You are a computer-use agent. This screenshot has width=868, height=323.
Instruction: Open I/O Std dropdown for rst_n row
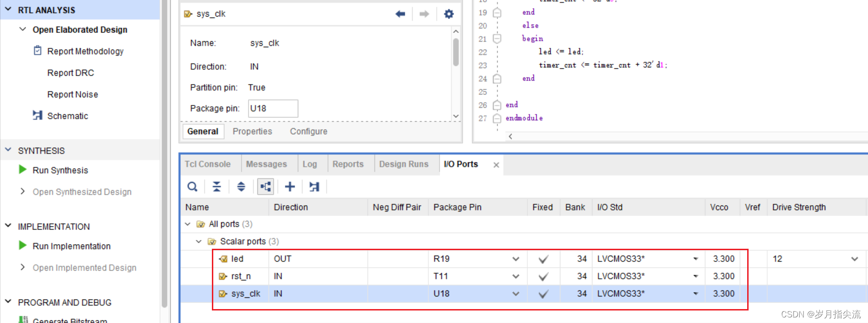pos(696,276)
